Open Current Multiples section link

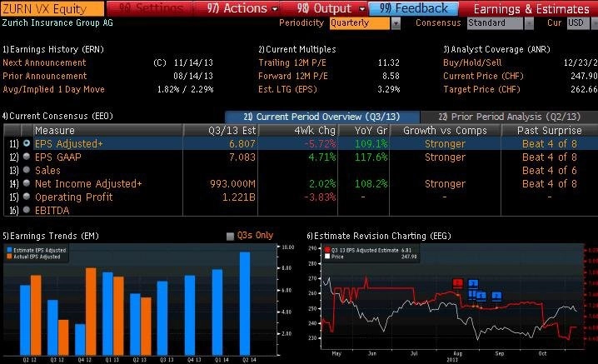click(x=297, y=49)
